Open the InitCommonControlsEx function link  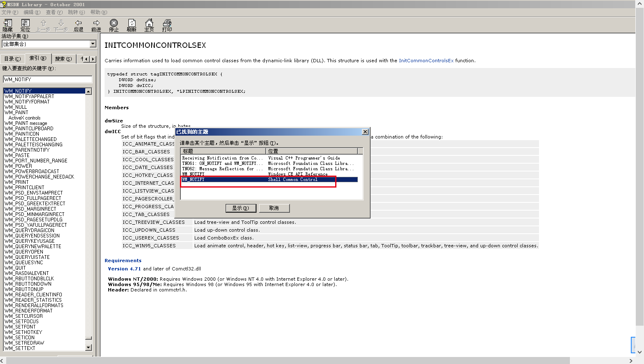click(x=426, y=61)
